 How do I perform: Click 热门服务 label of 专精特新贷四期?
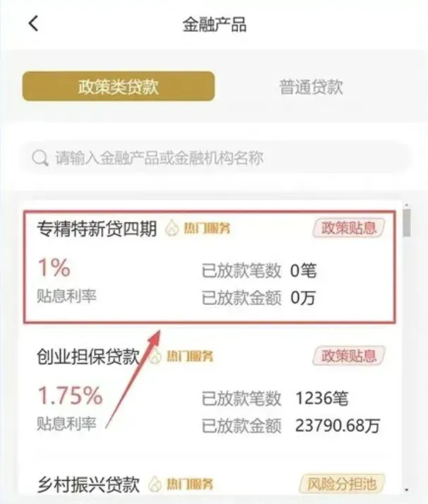click(x=207, y=228)
